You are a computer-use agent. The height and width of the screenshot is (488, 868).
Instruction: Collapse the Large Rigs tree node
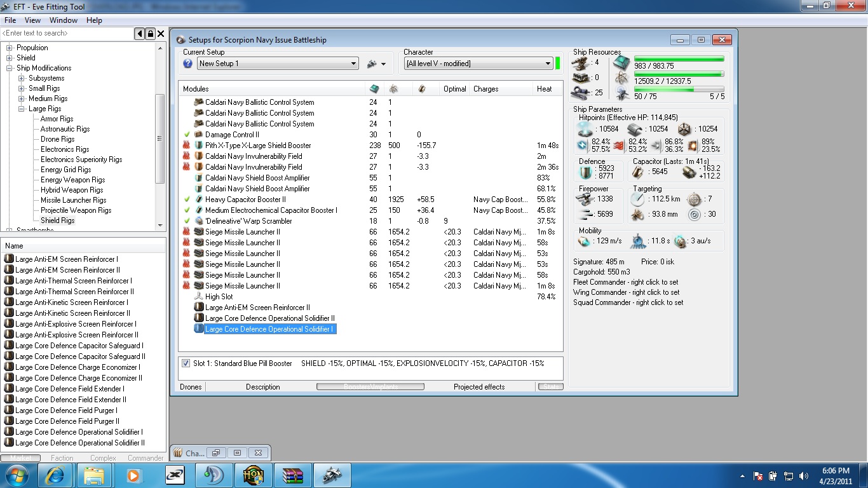point(22,109)
